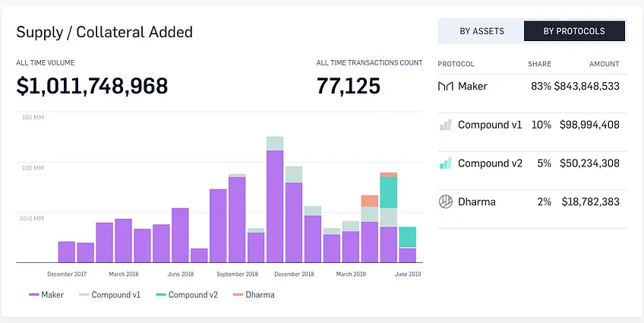Click the SHARE column header
The height and width of the screenshot is (323, 644).
click(x=539, y=64)
